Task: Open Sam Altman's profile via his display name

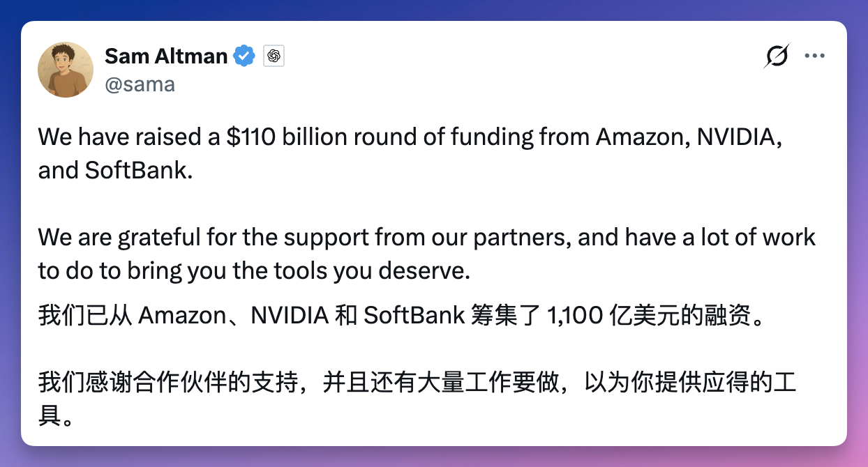Action: pyautogui.click(x=165, y=55)
